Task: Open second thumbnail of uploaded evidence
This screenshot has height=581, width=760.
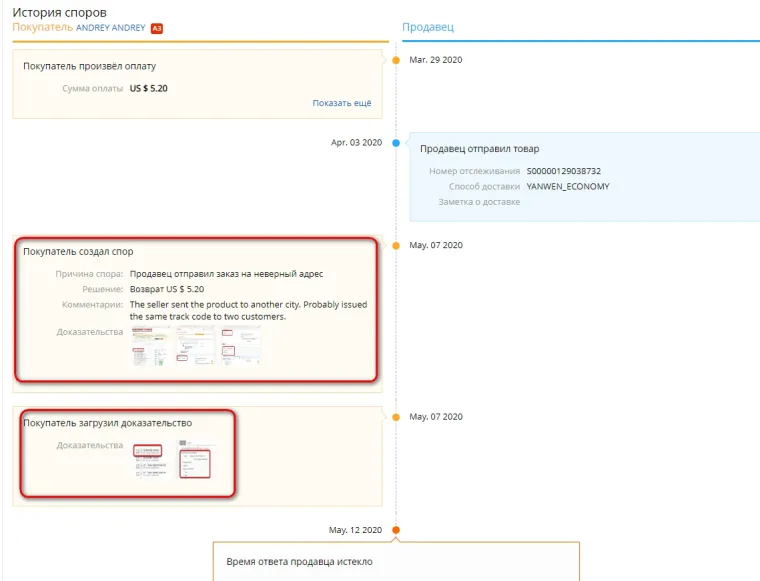Action: (194, 461)
